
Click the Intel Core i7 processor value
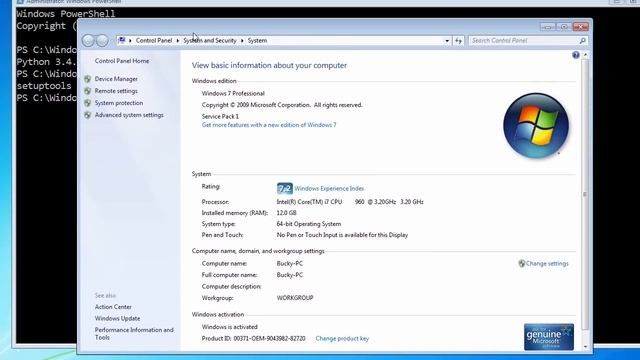(350, 202)
